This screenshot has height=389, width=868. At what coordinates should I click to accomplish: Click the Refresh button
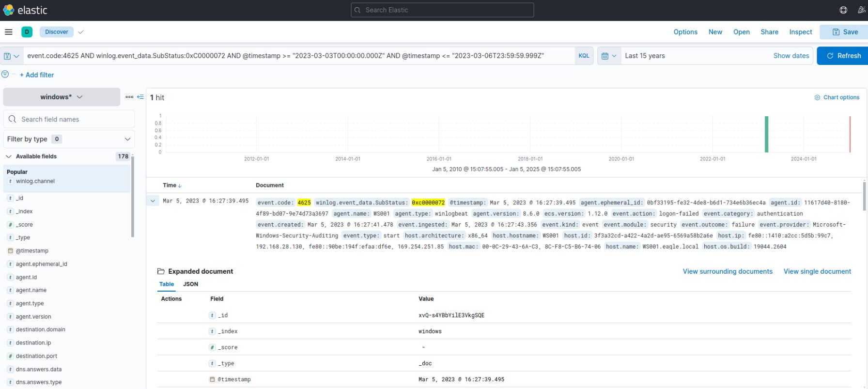pos(843,56)
